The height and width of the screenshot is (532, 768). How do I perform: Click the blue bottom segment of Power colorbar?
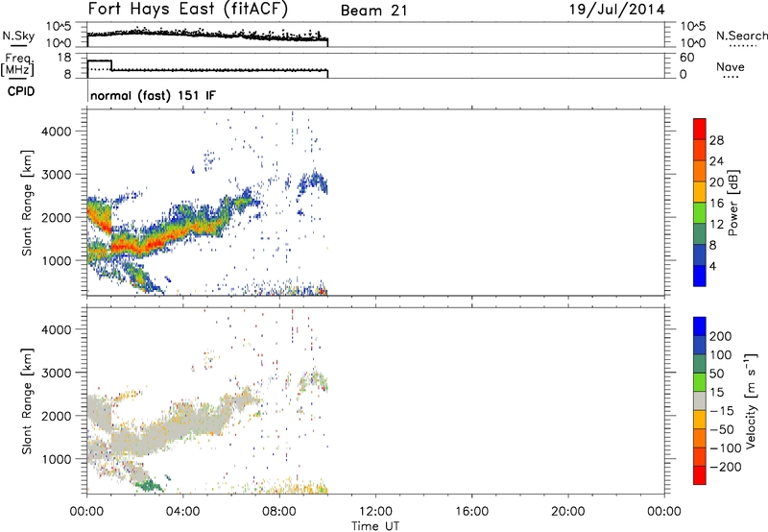coord(700,276)
